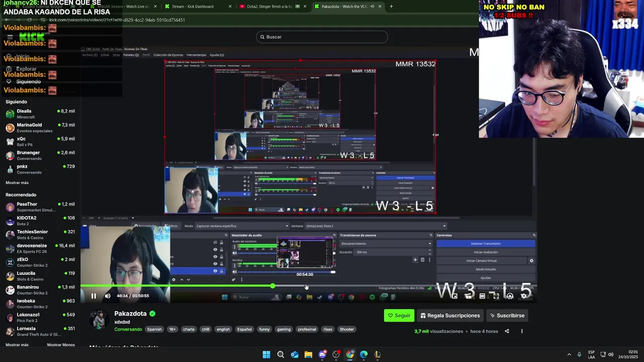Open the Kick hamburger menu
644x362 pixels.
pyautogui.click(x=10, y=37)
